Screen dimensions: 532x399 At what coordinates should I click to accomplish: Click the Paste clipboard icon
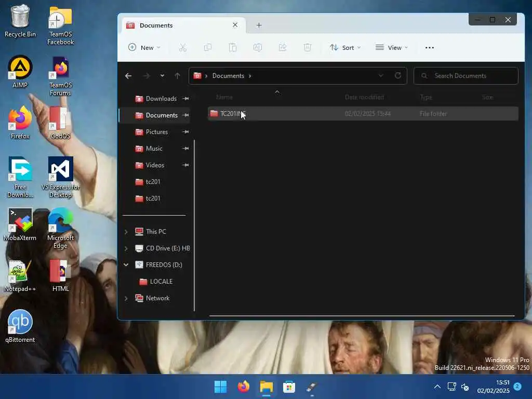click(x=233, y=47)
